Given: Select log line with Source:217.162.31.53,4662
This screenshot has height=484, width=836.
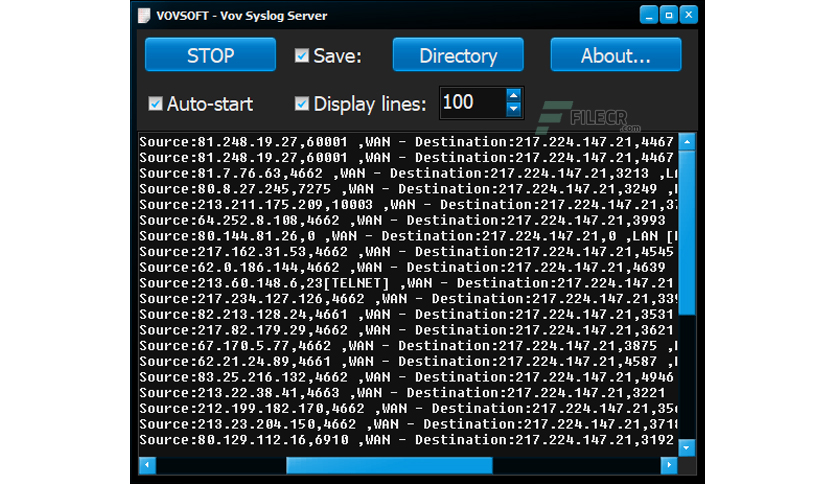Looking at the screenshot, I should pyautogui.click(x=408, y=252).
